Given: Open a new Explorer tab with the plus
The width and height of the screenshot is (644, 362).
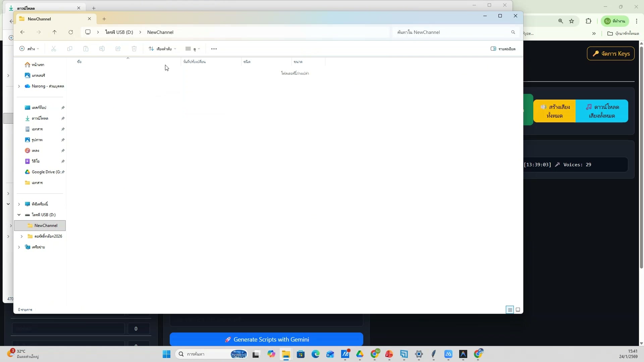Looking at the screenshot, I should pos(104,19).
